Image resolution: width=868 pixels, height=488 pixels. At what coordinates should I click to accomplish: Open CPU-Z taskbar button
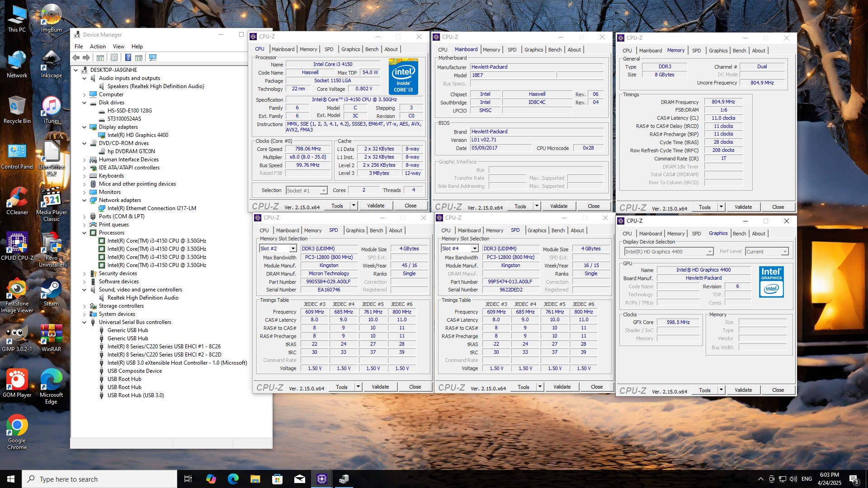point(322,479)
